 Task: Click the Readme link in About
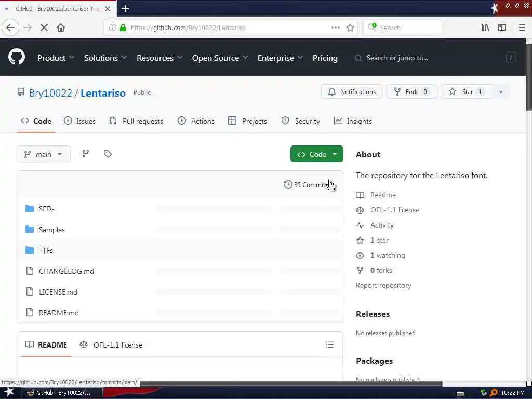(x=383, y=195)
